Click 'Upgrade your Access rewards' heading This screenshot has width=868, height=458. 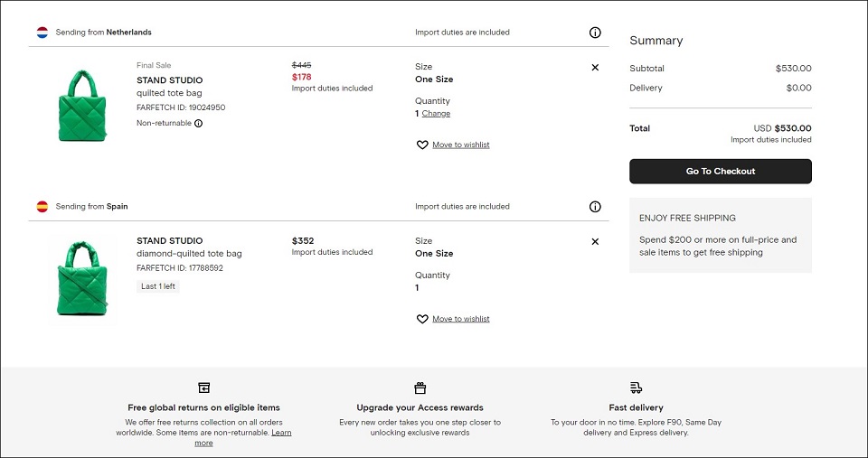420,407
